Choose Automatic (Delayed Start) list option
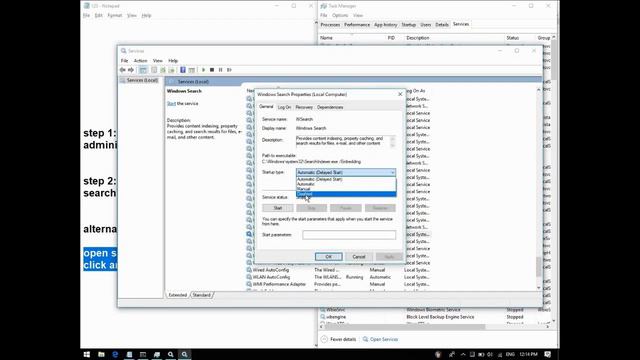 click(346, 179)
